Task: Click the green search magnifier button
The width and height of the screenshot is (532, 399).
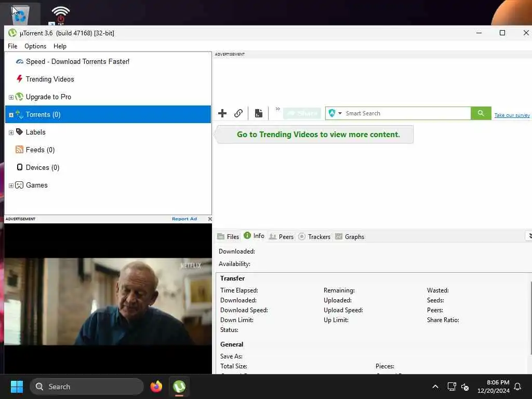Action: [481, 113]
